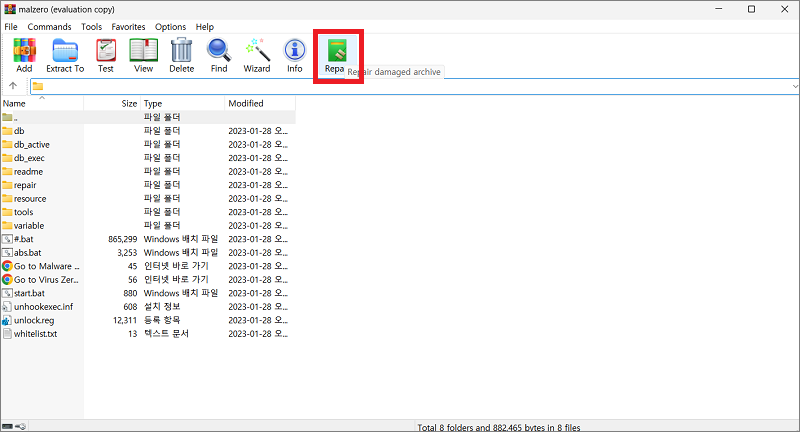This screenshot has width=800, height=432.
Task: Click the 865,299 size value
Action: [122, 239]
